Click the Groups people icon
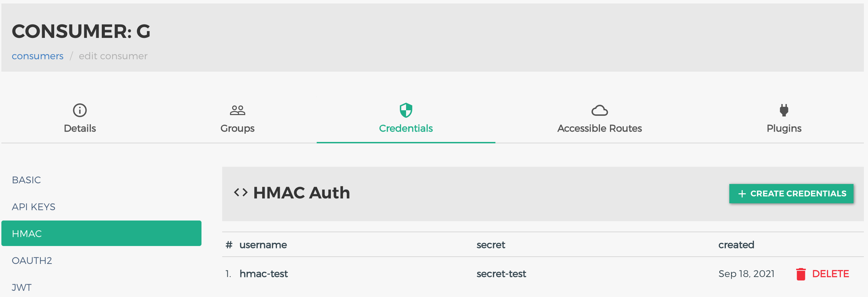Viewport: 868px width, 297px height. point(237,110)
